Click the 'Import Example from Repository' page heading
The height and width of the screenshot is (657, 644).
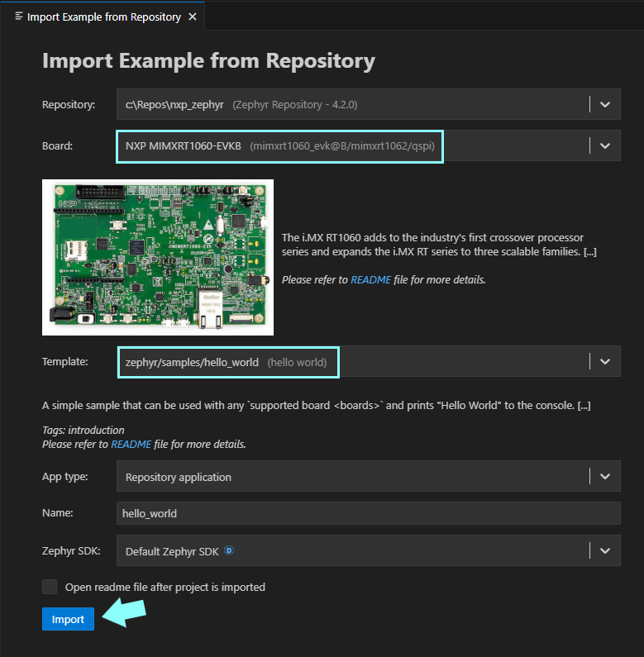coord(208,61)
